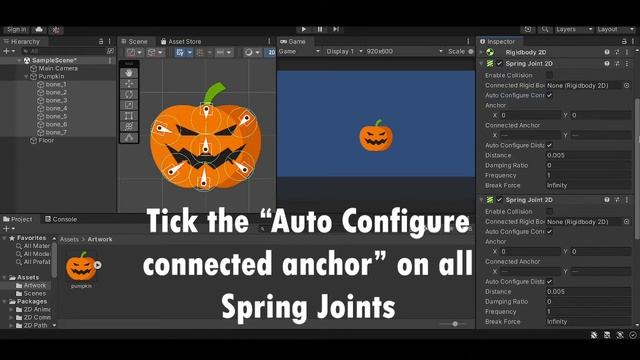Lock the Hierarchy panel with padlock icon
The image size is (640, 360).
coord(101,41)
